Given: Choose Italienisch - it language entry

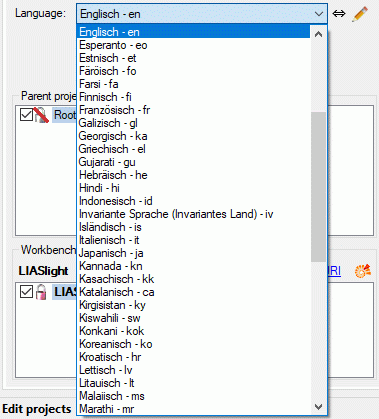Looking at the screenshot, I should click(194, 240).
